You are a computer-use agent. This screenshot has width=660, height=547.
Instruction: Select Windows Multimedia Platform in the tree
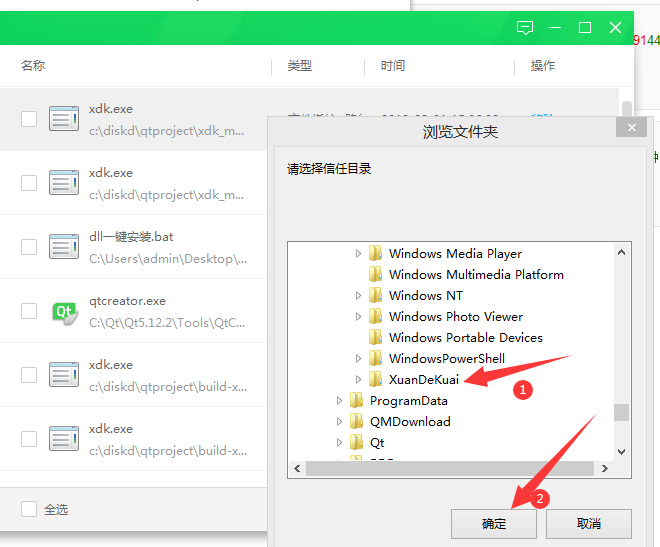(476, 275)
